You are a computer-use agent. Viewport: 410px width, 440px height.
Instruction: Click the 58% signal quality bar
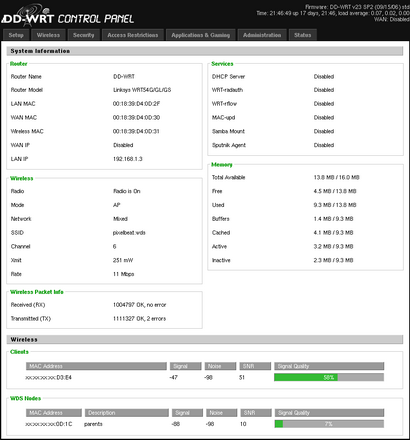329,377
